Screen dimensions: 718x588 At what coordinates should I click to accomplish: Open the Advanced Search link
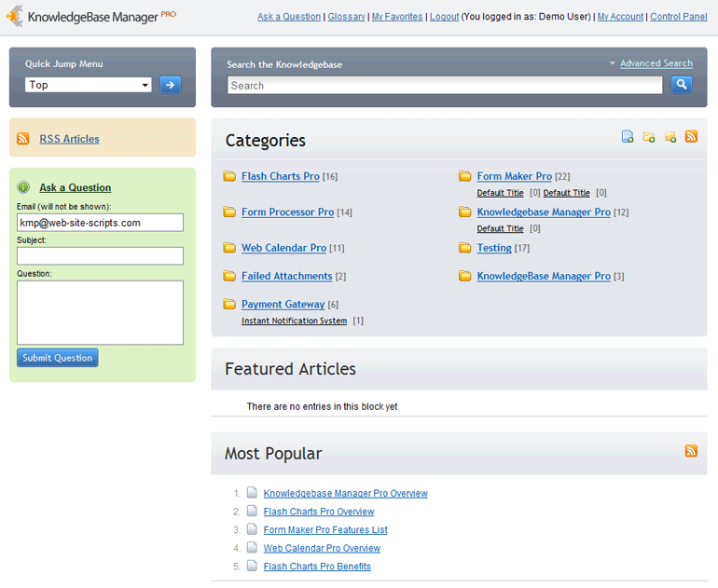pyautogui.click(x=656, y=63)
